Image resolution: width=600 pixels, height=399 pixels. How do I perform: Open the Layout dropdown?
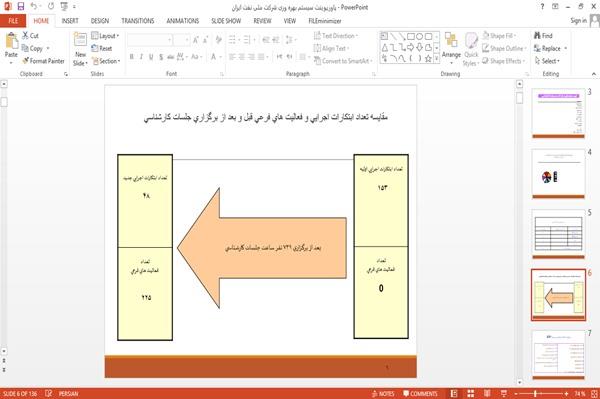coord(105,36)
